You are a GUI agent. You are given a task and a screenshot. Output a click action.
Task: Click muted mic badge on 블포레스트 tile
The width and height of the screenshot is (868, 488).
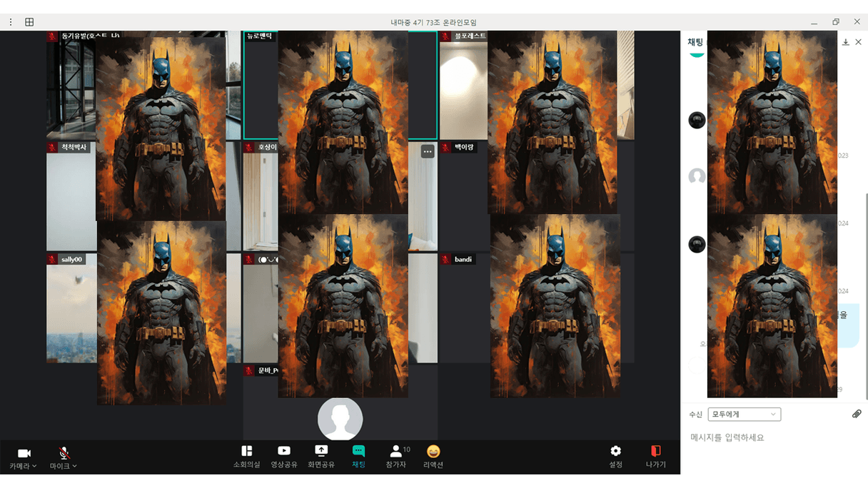pyautogui.click(x=445, y=36)
